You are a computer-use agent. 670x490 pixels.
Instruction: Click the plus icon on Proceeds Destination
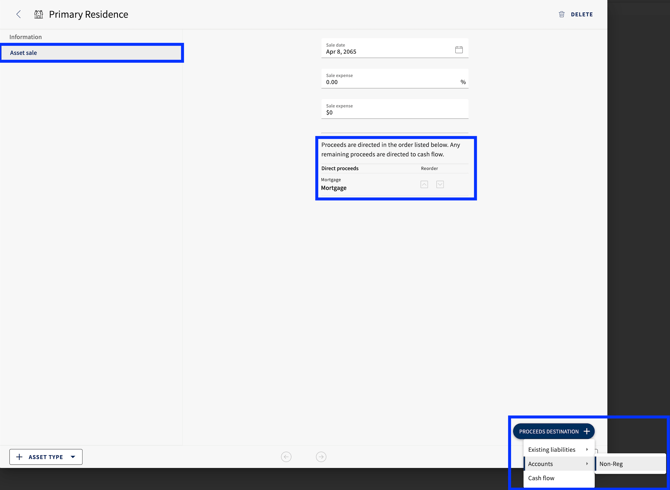586,431
